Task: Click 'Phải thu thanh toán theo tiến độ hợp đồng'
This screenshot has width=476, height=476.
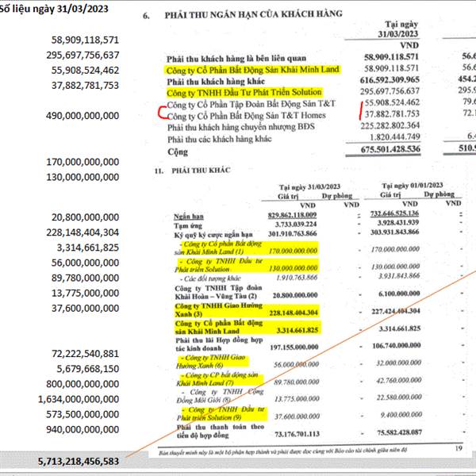Action: 221,431
